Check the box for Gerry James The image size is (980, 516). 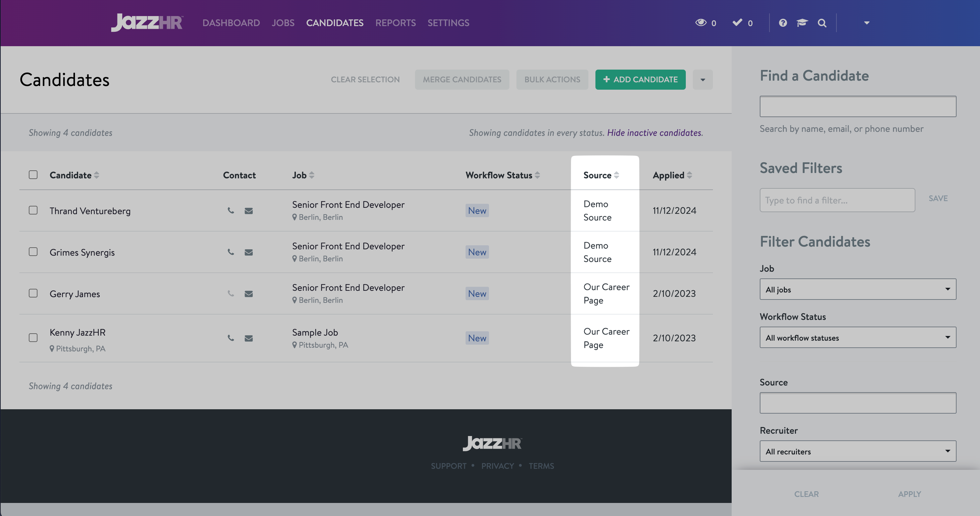point(33,293)
